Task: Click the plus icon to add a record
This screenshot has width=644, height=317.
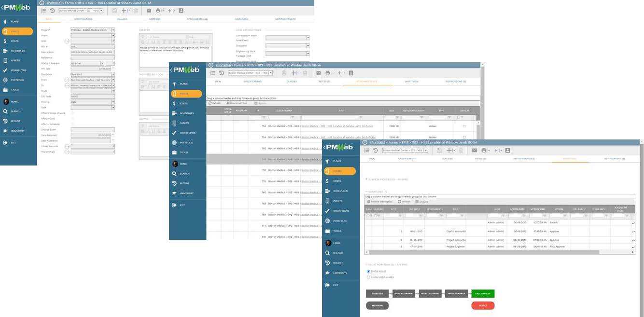Action: [448, 150]
